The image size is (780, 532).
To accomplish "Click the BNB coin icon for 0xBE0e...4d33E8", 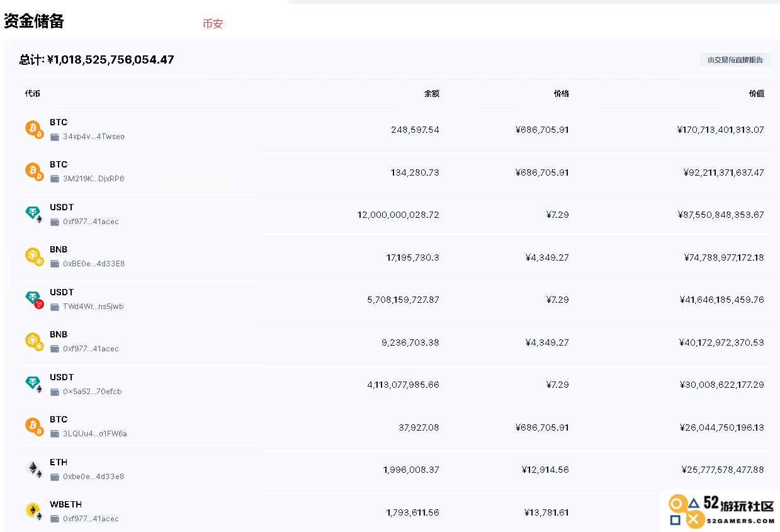I will (x=34, y=257).
